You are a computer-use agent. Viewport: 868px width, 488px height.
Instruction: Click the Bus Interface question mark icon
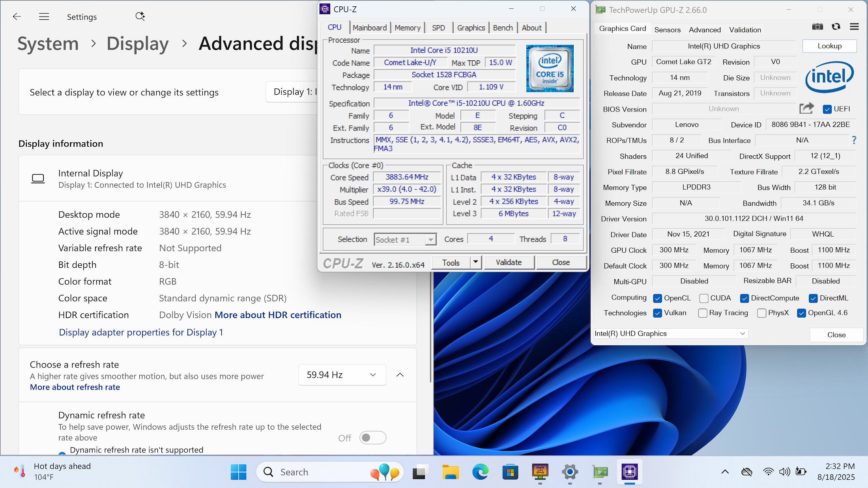coord(854,140)
